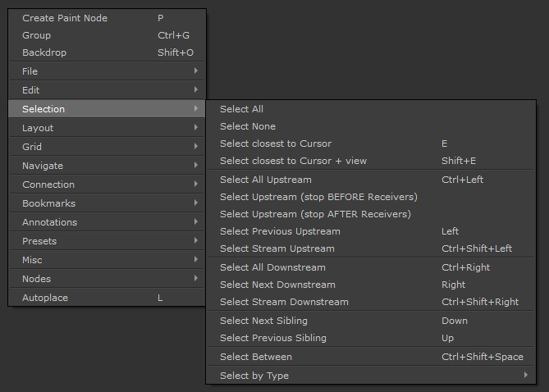Image resolution: width=549 pixels, height=392 pixels.
Task: Run Autoplace from the menu
Action: coord(45,298)
